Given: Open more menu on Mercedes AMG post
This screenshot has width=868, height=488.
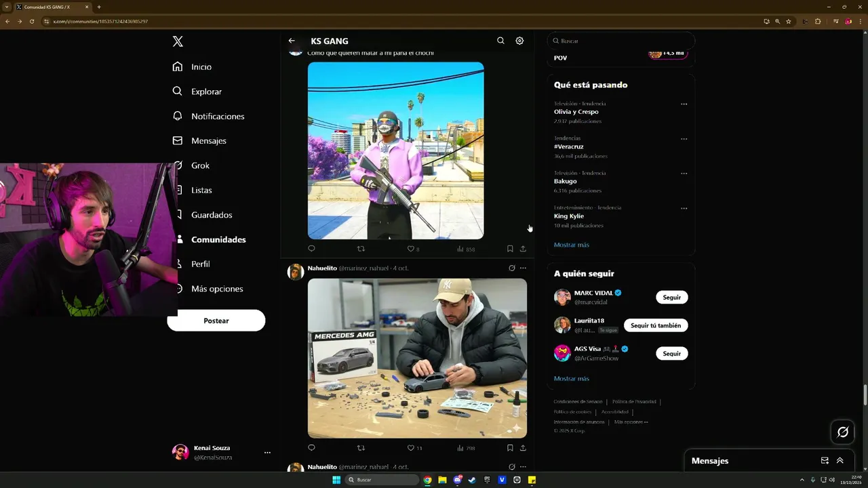Looking at the screenshot, I should (523, 268).
